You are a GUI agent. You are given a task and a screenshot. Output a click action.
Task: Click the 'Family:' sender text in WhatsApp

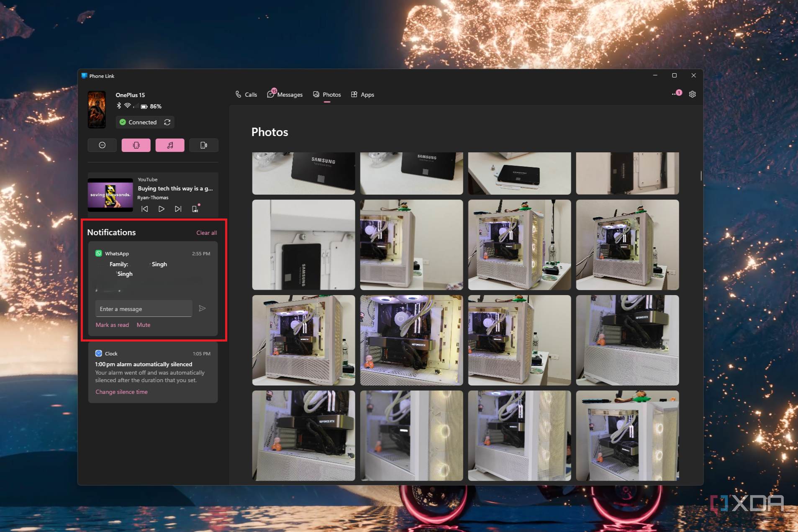click(119, 264)
